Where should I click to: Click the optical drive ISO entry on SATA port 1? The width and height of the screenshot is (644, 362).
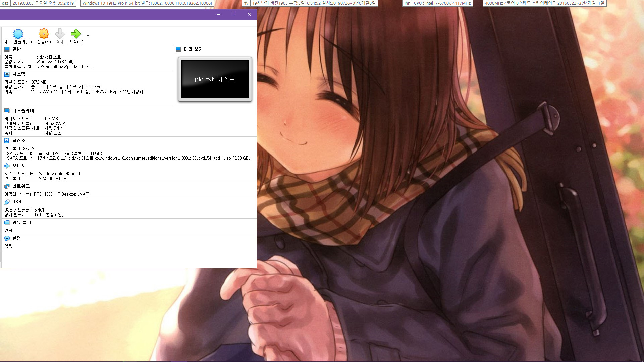click(144, 158)
